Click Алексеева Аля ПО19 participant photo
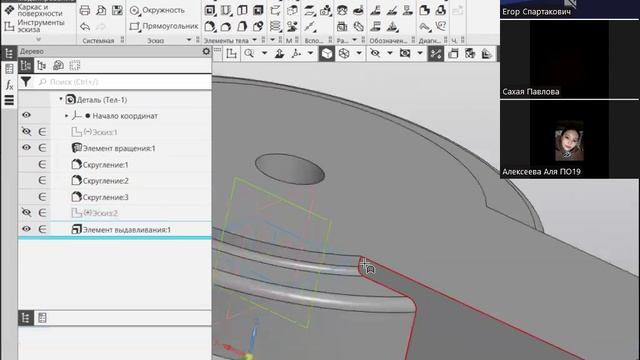Viewport: 640px width, 360px height. coord(569,141)
